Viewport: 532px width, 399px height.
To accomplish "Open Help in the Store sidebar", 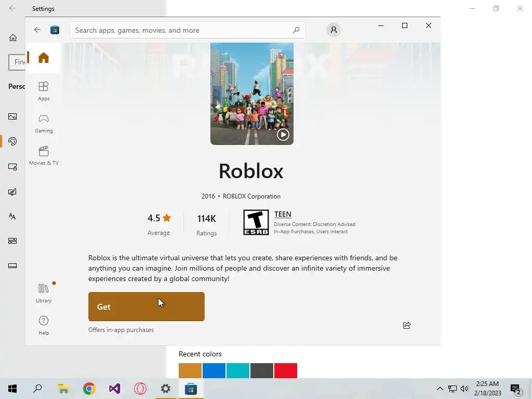I will [x=44, y=325].
